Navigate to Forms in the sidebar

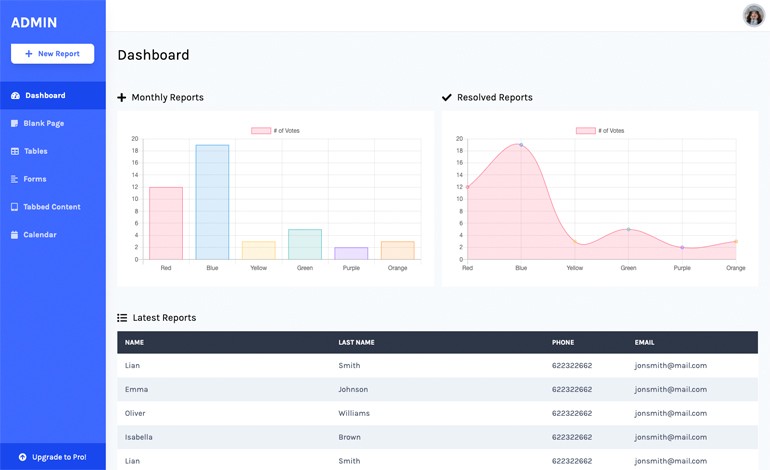point(53,179)
